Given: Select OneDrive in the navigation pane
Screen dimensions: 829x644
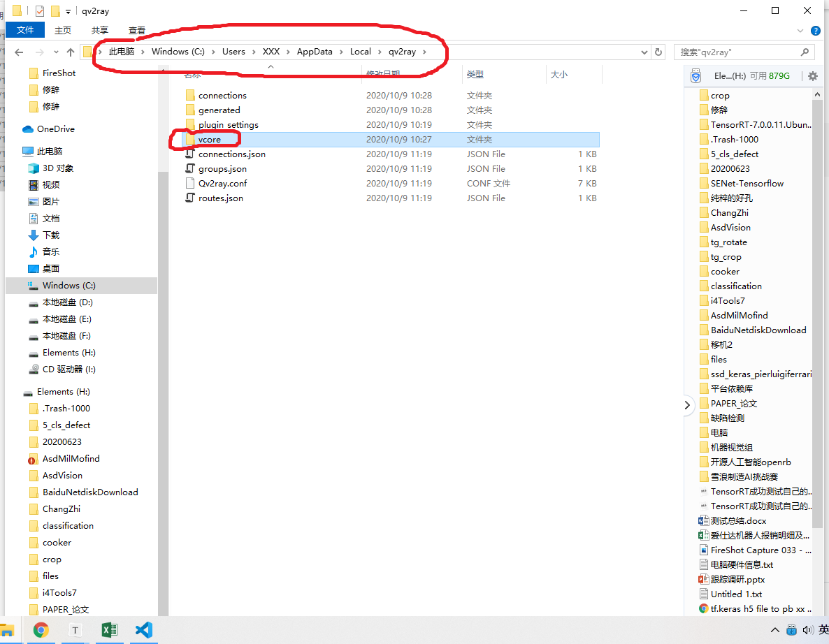Looking at the screenshot, I should (55, 129).
